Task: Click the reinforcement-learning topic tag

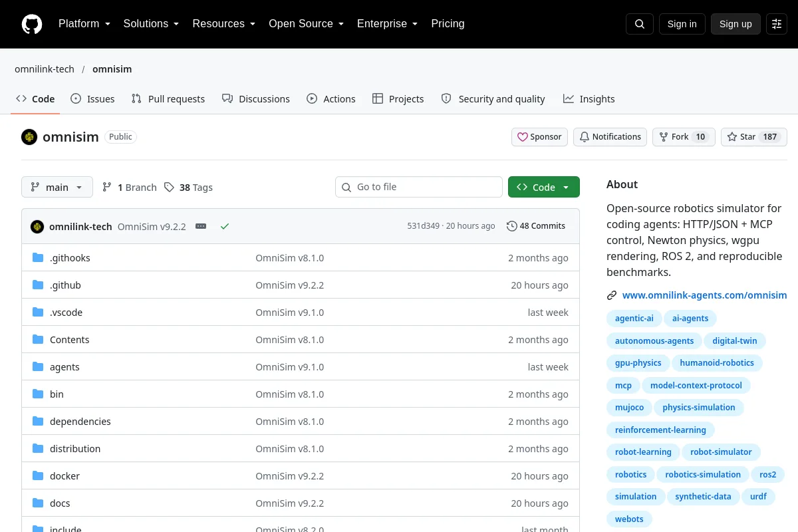Action: pyautogui.click(x=660, y=430)
